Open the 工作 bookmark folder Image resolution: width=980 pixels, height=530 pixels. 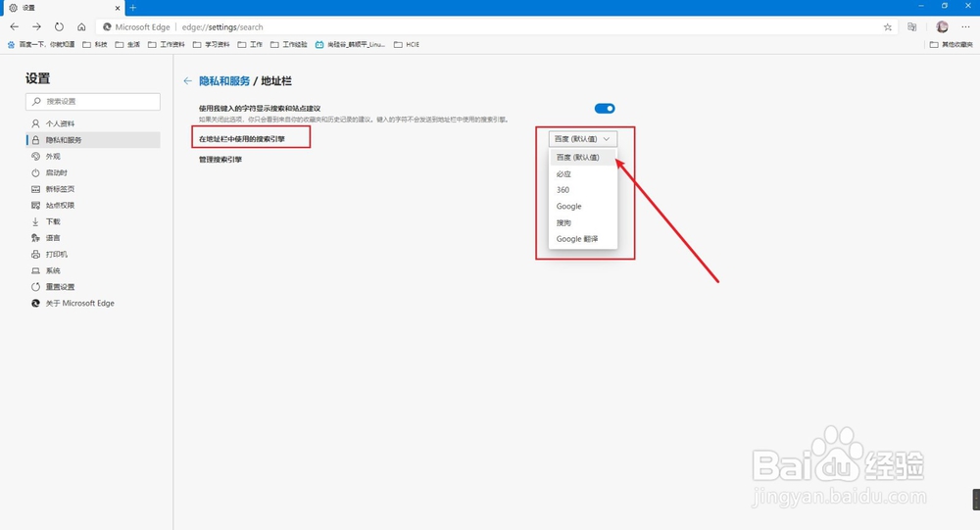[250, 44]
